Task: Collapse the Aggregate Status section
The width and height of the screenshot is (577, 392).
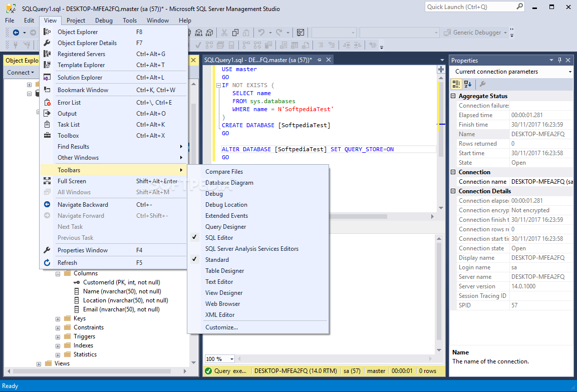Action: click(454, 96)
